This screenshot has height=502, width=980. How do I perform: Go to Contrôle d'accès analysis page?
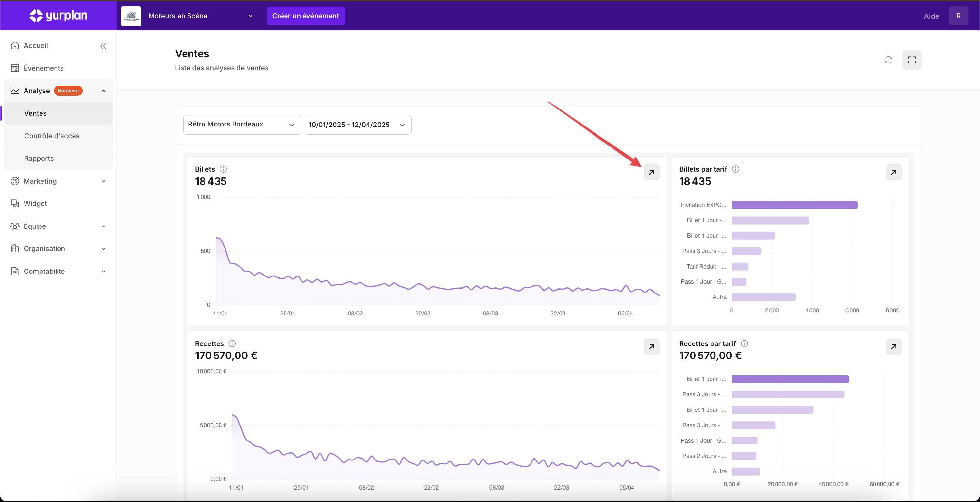click(52, 136)
